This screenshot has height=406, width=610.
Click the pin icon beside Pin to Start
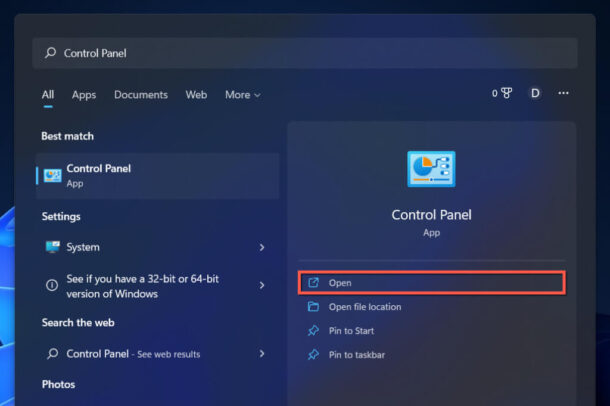[x=313, y=331]
